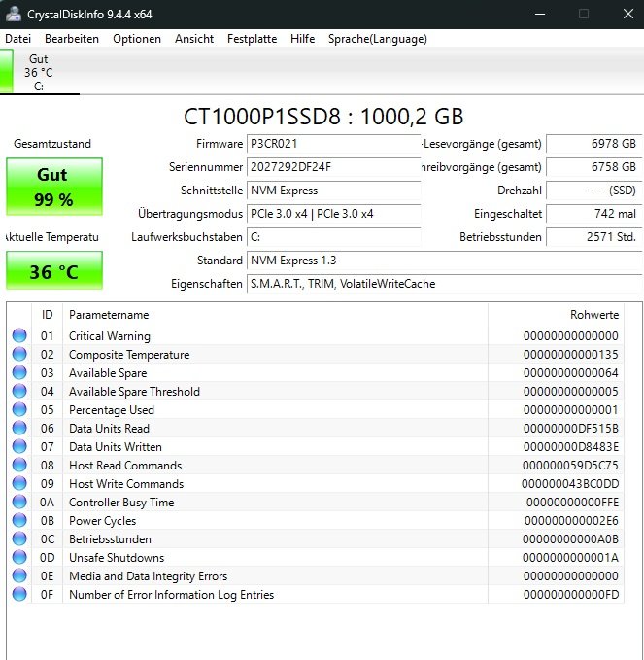Click status icon for Host Read Commands row
The image size is (644, 660).
click(x=19, y=466)
